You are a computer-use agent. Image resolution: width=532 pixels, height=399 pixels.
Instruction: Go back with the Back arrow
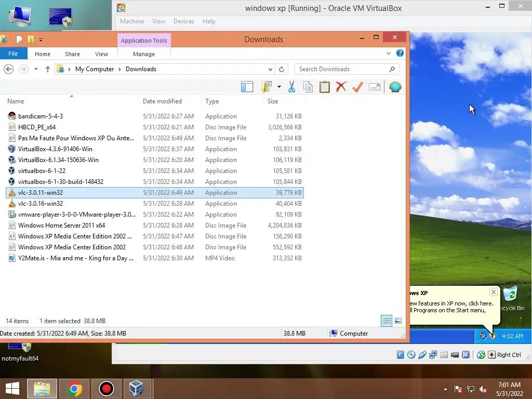tap(8, 69)
